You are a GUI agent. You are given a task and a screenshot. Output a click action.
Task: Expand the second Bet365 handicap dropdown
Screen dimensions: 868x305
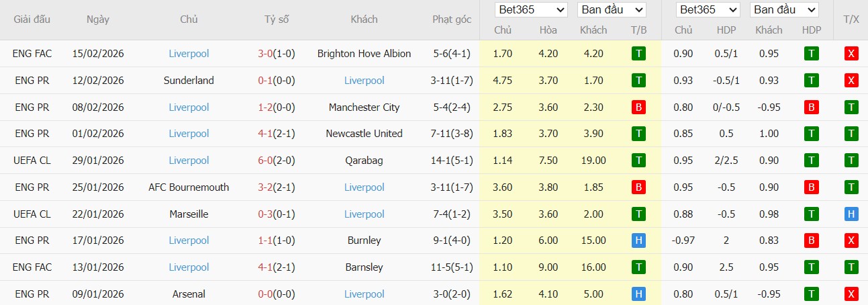pyautogui.click(x=708, y=10)
